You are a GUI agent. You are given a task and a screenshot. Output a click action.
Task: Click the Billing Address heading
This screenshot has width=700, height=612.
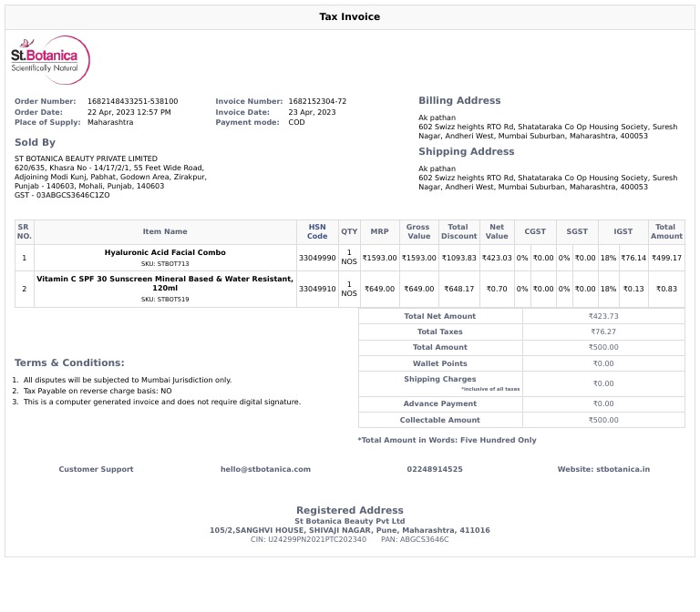point(459,101)
